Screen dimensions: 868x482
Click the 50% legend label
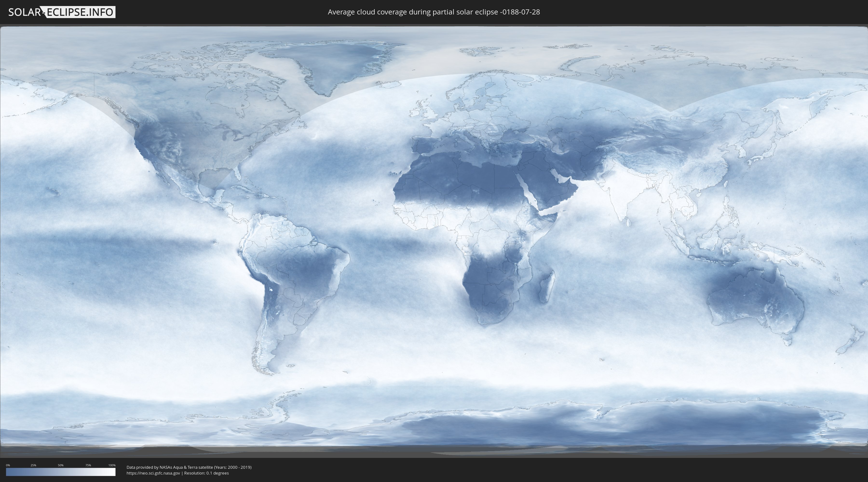pos(61,465)
